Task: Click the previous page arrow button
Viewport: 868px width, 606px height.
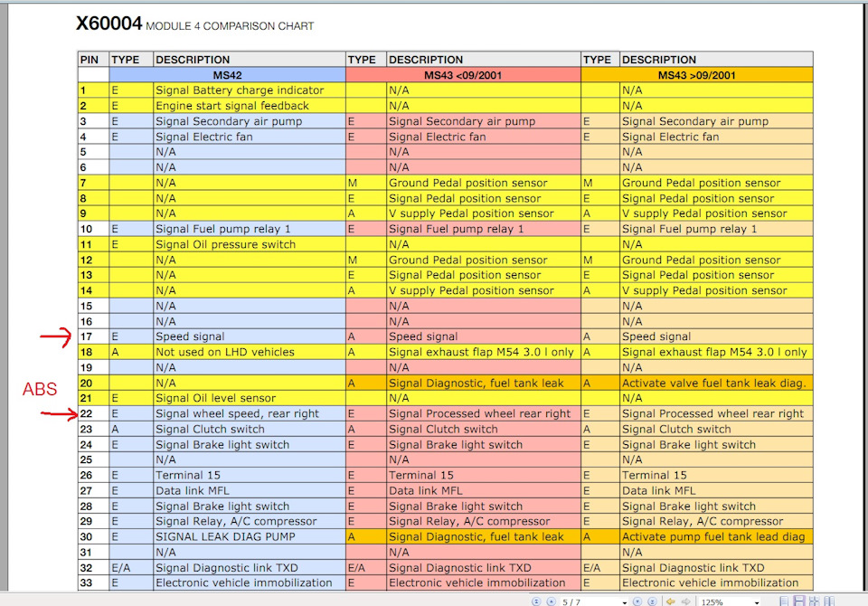Action: tap(551, 601)
